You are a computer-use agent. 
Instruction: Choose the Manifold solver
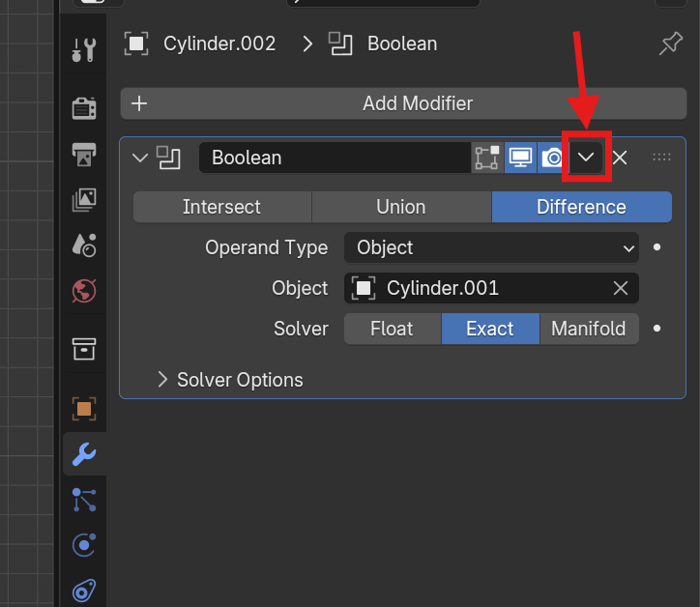point(589,329)
